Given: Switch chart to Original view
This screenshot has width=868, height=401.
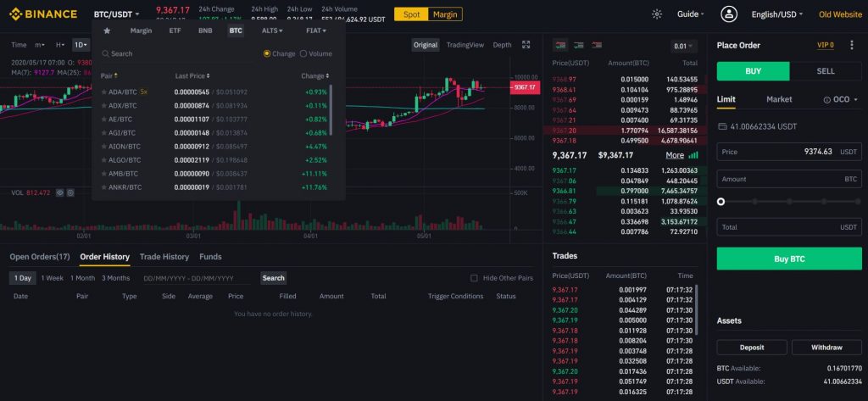Looking at the screenshot, I should pyautogui.click(x=426, y=45).
